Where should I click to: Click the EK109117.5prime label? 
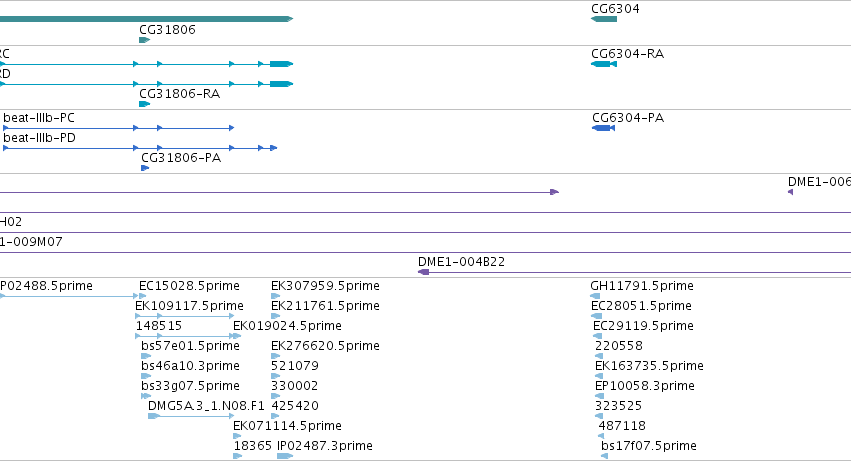pos(189,306)
